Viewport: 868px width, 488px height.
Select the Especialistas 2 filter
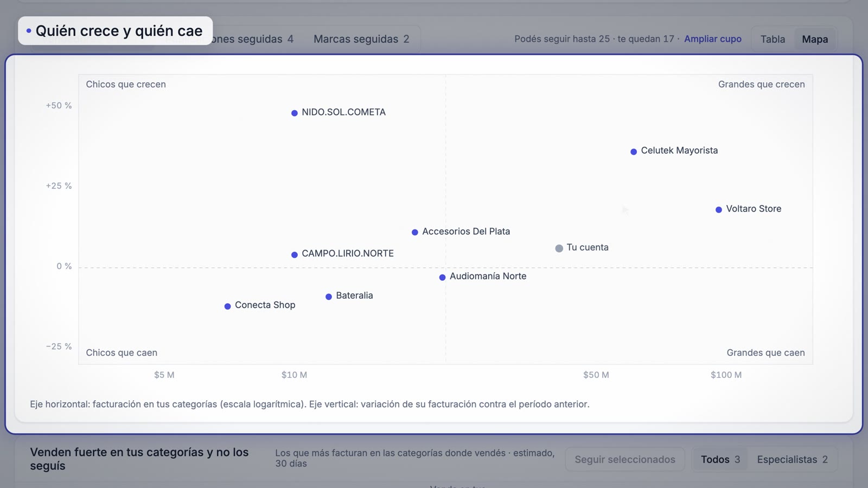pyautogui.click(x=792, y=459)
